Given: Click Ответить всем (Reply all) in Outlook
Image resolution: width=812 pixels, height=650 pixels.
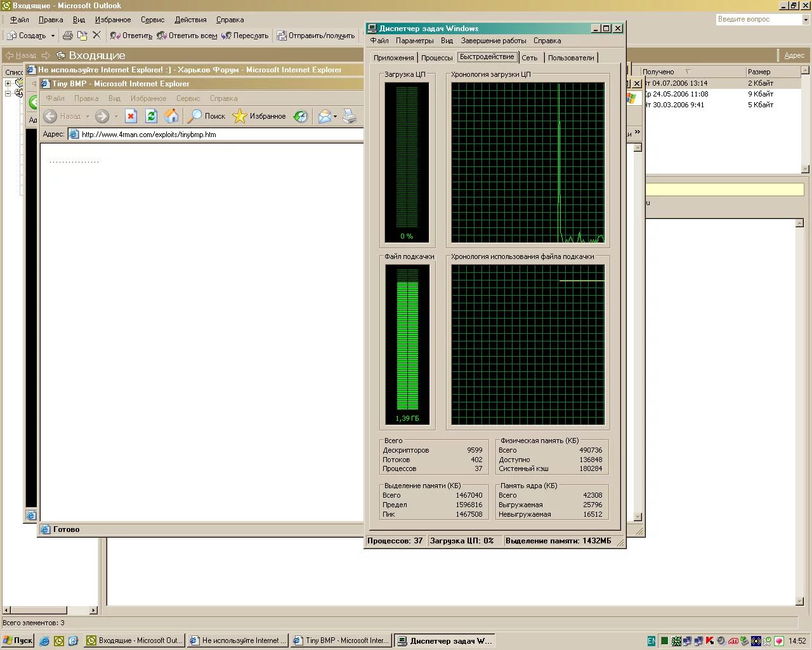Looking at the screenshot, I should coord(187,36).
